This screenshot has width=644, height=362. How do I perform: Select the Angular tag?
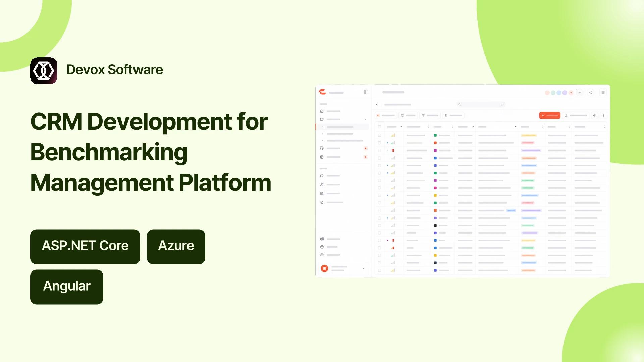[x=67, y=287]
